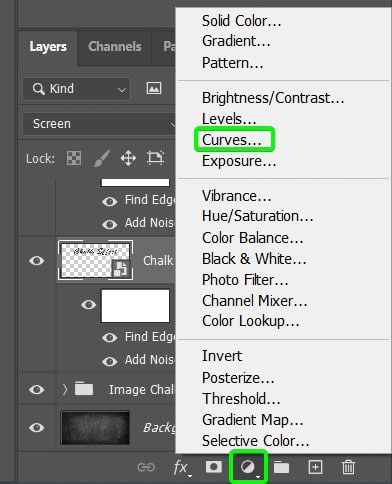The height and width of the screenshot is (484, 392).
Task: Click the link layers icon
Action: pyautogui.click(x=146, y=467)
